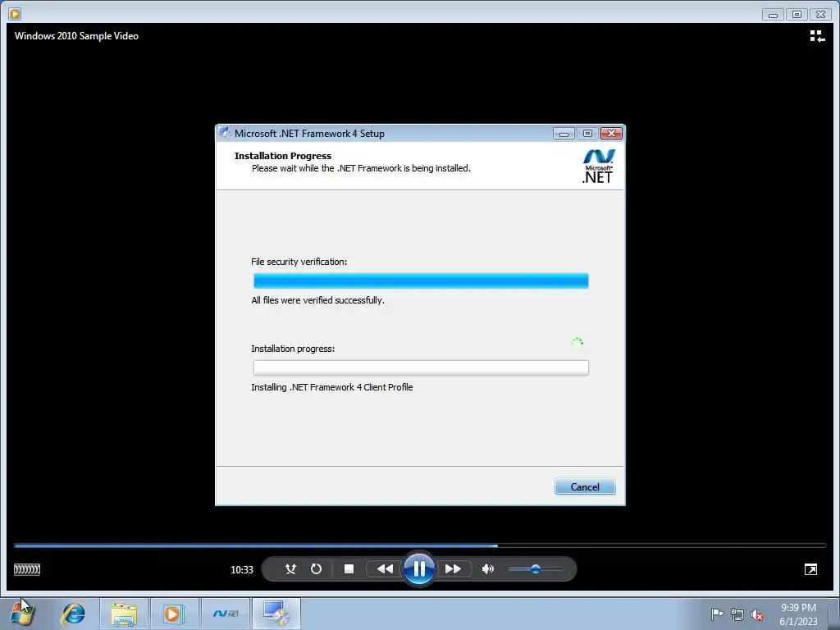Click the 'Installation Progress' heading
Viewport: 840px width, 630px height.
coord(283,156)
